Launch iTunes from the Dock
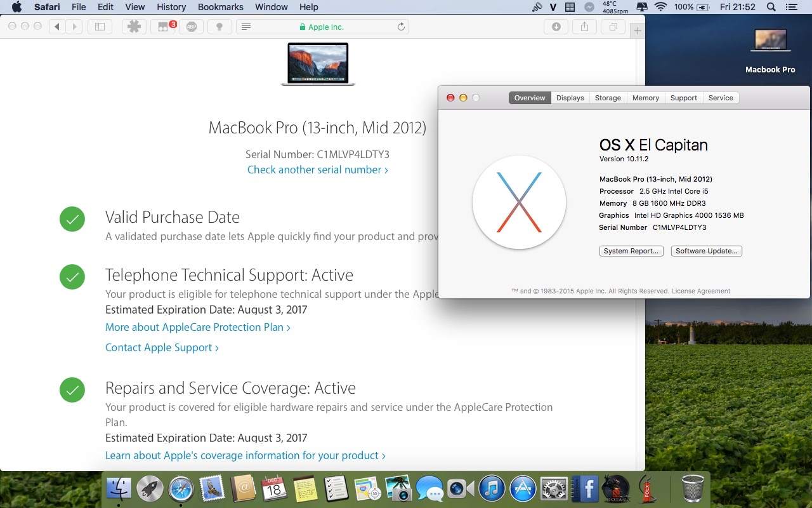The height and width of the screenshot is (508, 812). tap(492, 489)
